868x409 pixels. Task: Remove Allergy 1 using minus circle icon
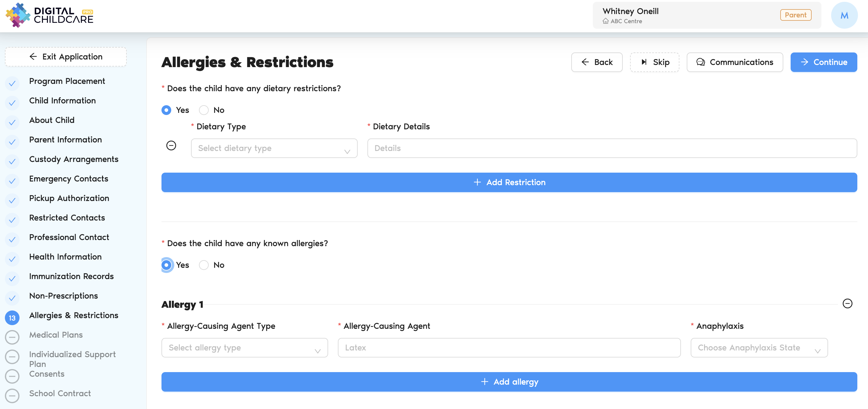847,303
